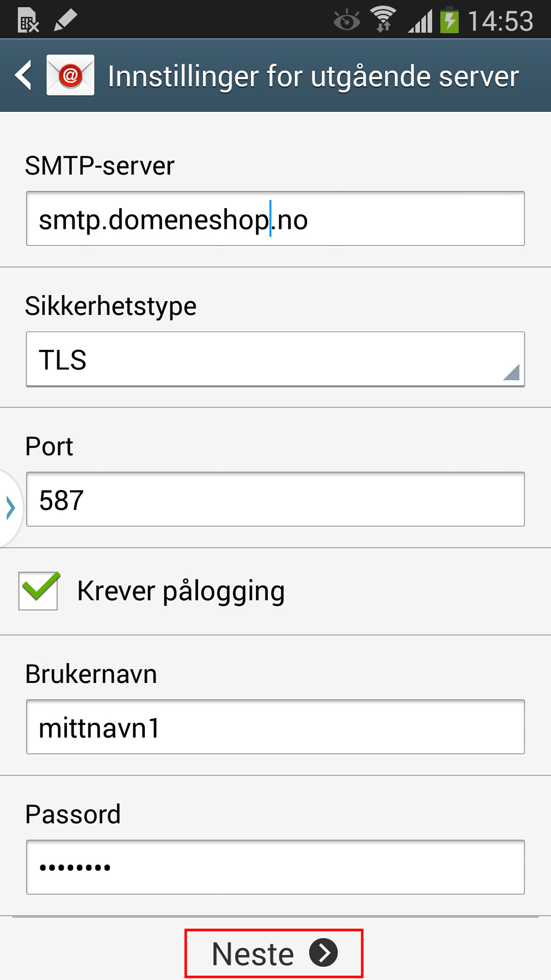Tap the Krever pålogging label text
551x980 pixels.
(181, 592)
